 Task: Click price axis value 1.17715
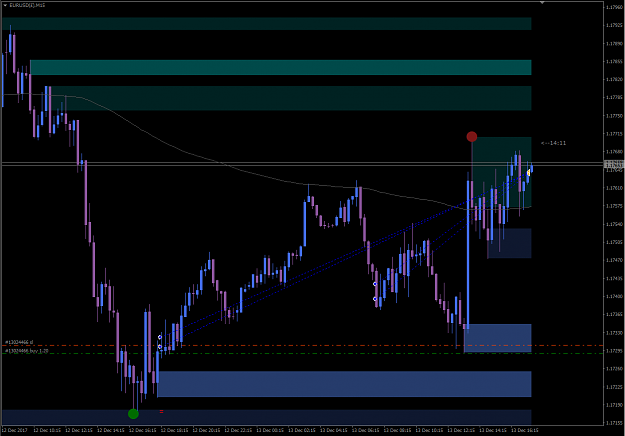(614, 134)
